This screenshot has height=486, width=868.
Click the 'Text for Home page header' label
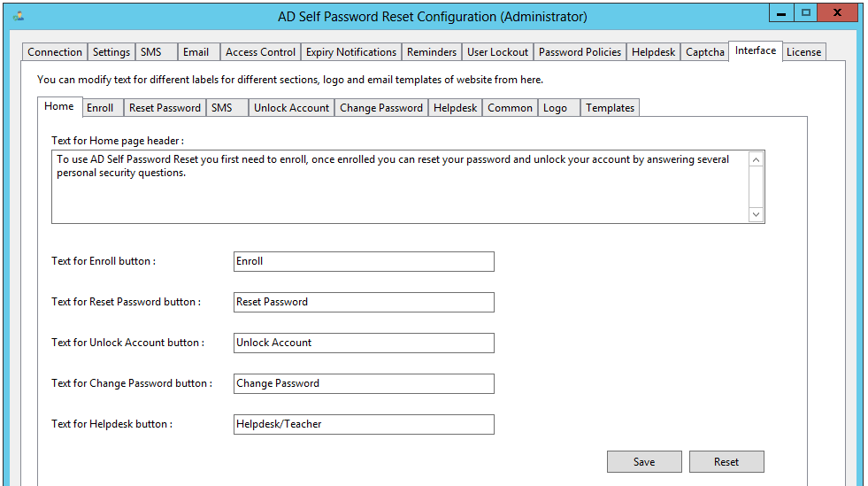tap(118, 141)
